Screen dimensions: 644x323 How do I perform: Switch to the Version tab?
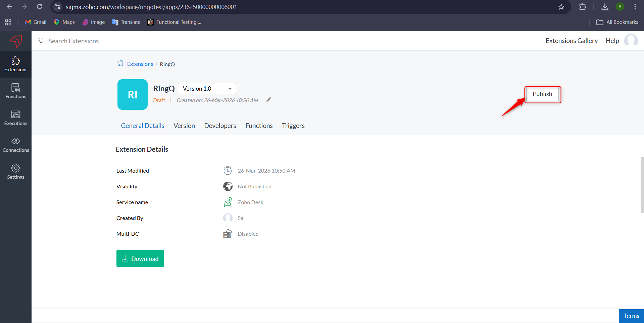(x=184, y=126)
